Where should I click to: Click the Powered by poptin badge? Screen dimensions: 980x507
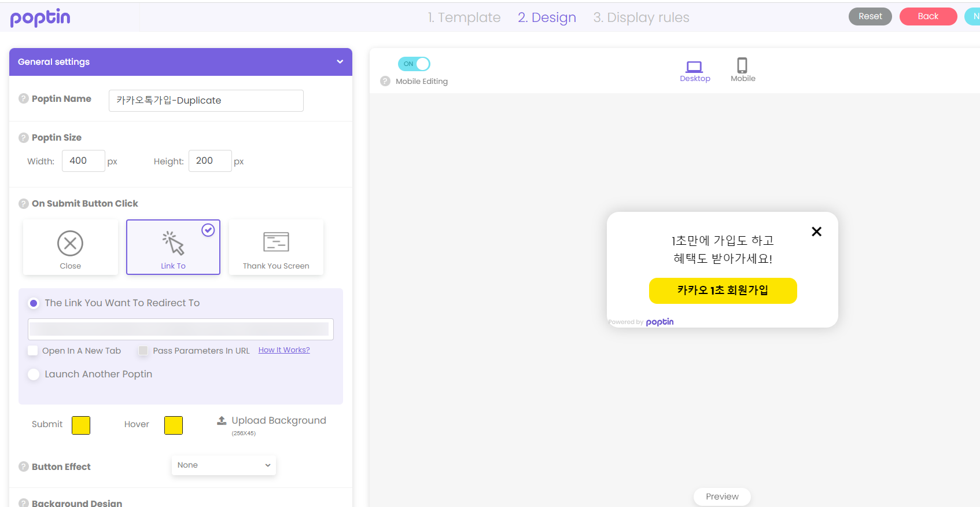coord(641,322)
